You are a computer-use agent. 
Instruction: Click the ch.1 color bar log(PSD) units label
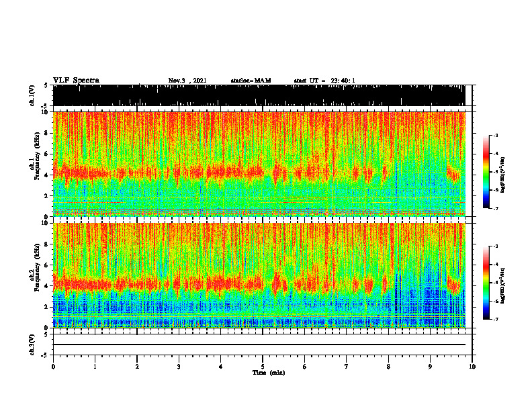(502, 175)
